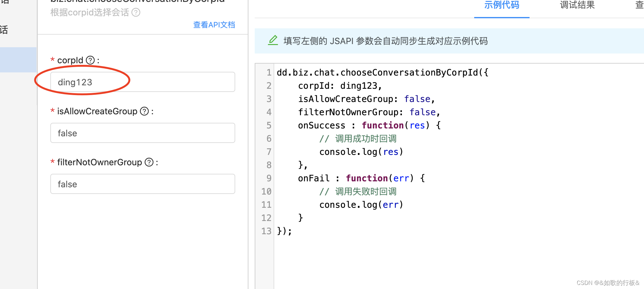Viewport: 644px width, 289px height.
Task: Click the green pencil edit icon
Action: 273,40
